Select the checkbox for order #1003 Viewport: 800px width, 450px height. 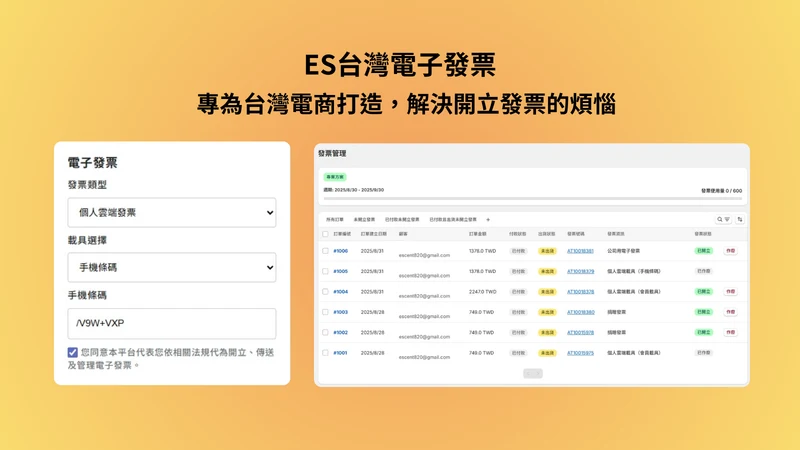click(x=325, y=312)
